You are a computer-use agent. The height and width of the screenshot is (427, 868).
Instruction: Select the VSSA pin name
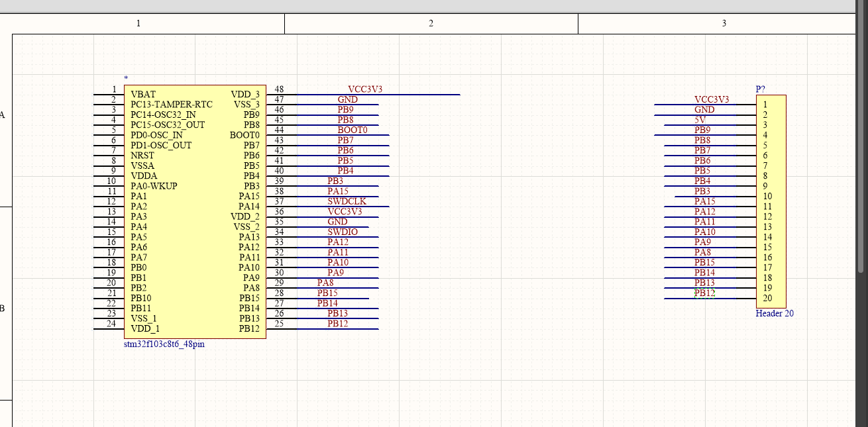143,166
